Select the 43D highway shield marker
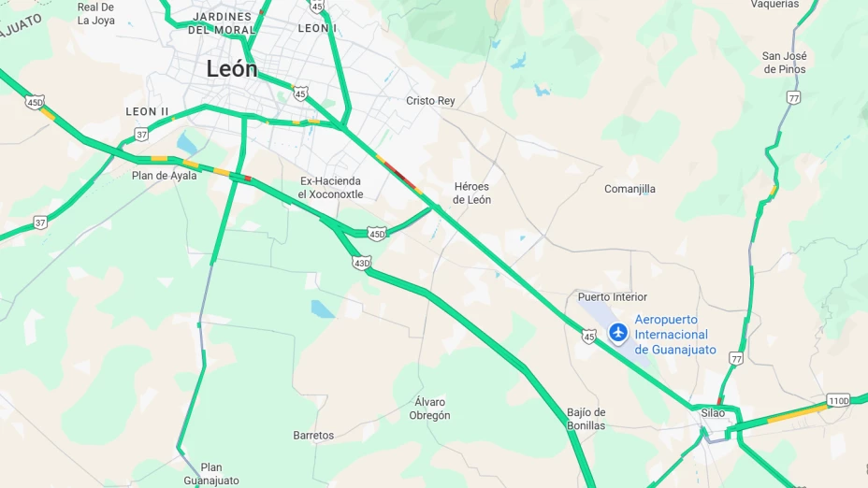Image resolution: width=868 pixels, height=488 pixels. pos(361,264)
